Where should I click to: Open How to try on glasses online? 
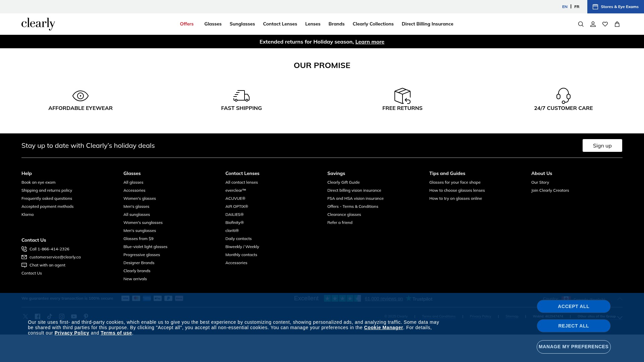[455, 198]
